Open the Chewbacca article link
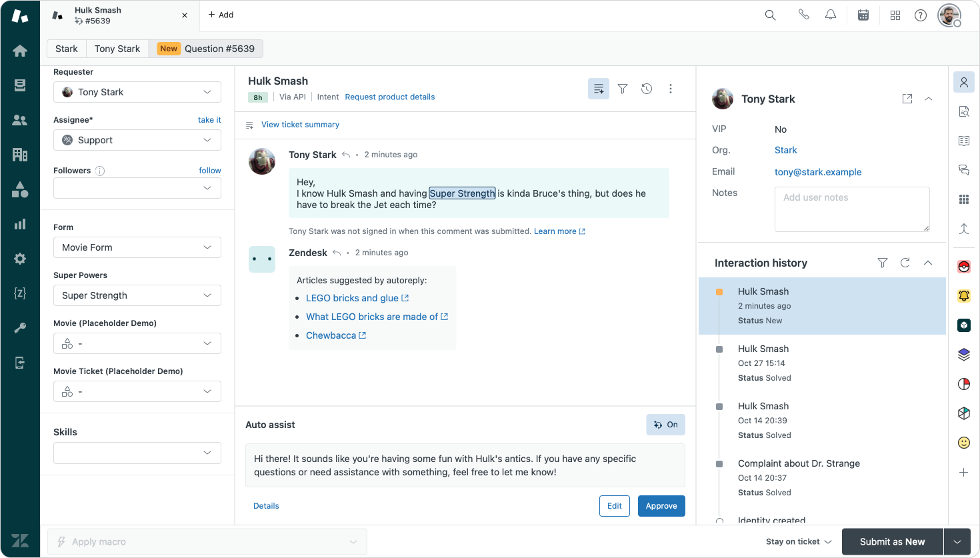Viewport: 980px width, 558px height. pyautogui.click(x=336, y=335)
